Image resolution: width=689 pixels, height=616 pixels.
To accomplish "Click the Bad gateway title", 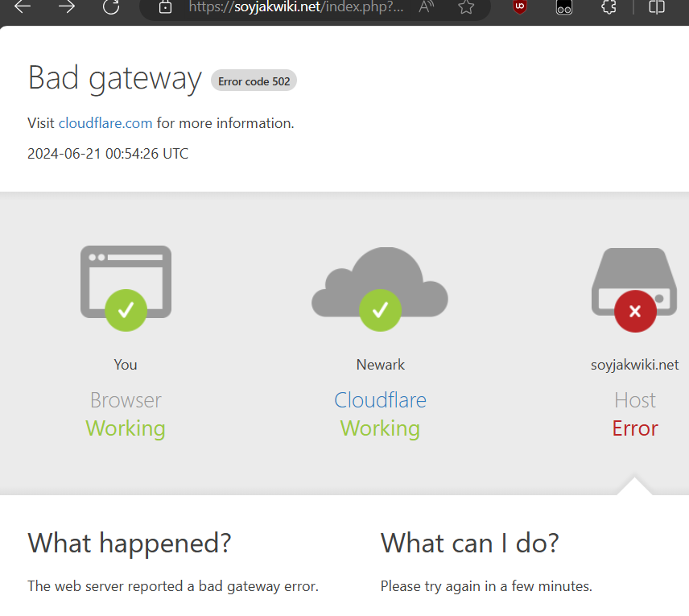I will pos(114,78).
